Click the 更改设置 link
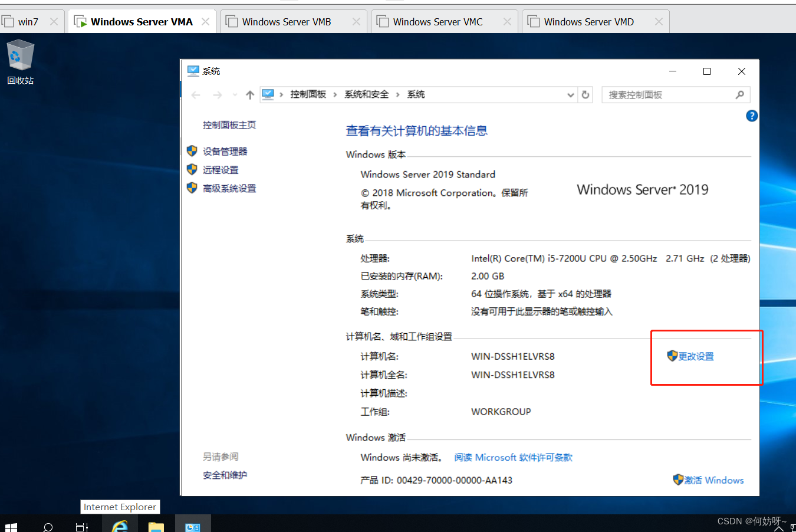The height and width of the screenshot is (532, 796). pyautogui.click(x=696, y=356)
